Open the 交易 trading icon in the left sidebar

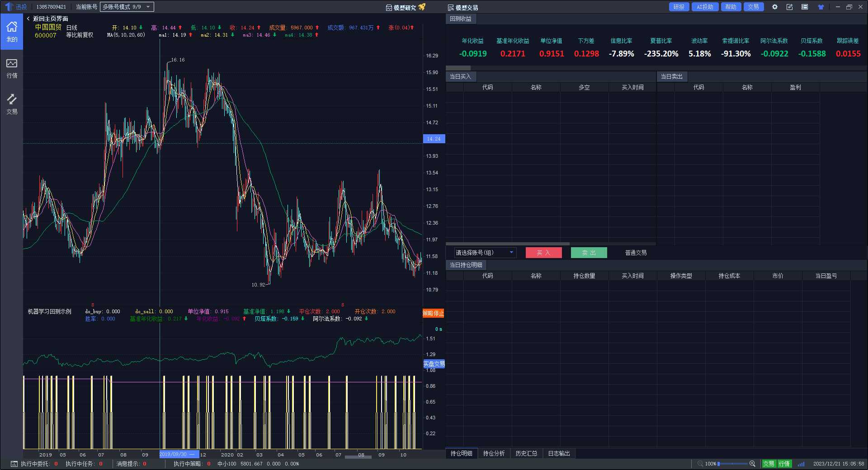coord(12,104)
